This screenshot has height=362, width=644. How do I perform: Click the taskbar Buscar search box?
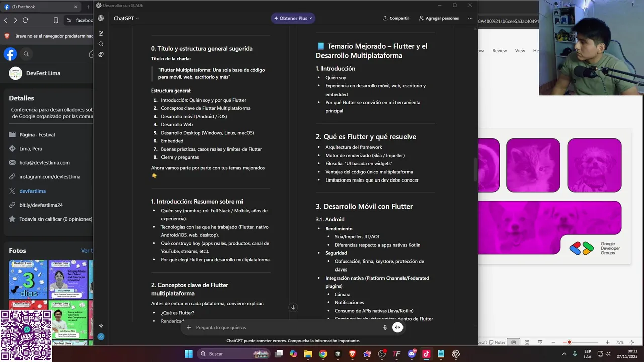[234, 354]
